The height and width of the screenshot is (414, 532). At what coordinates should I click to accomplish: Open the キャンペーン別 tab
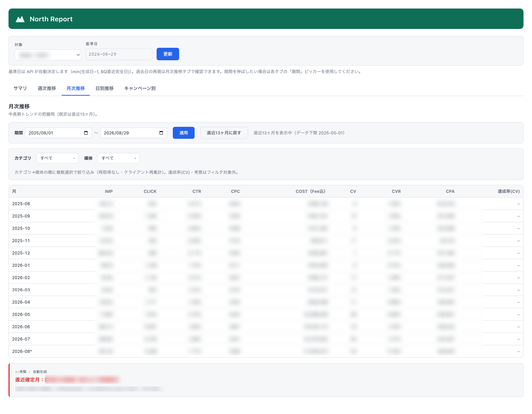coord(140,88)
